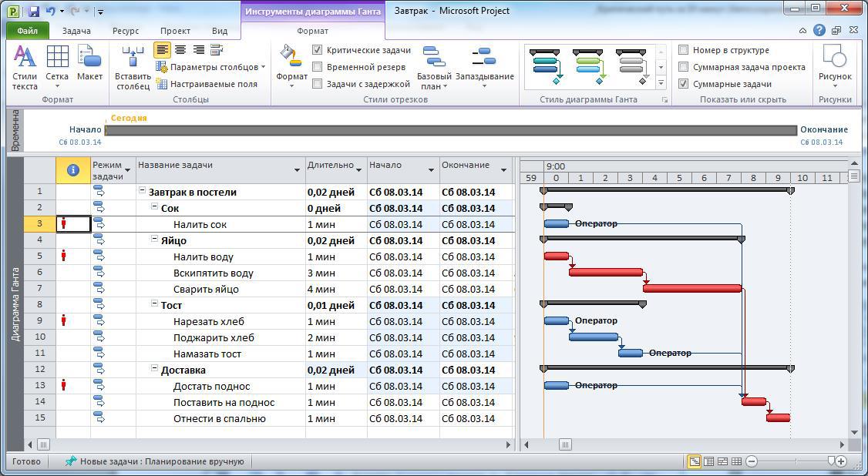Open Формат bar format paint bucket

[291, 68]
